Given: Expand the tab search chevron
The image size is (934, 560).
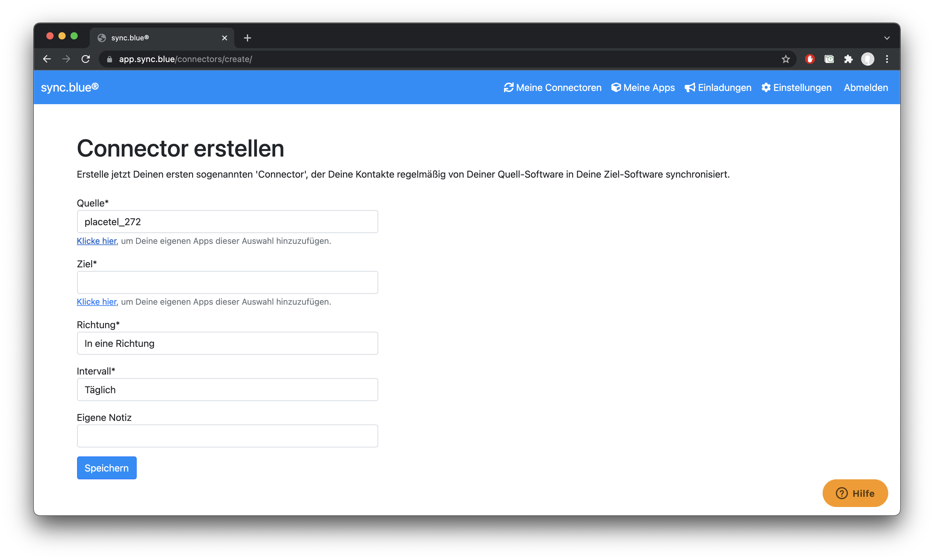Looking at the screenshot, I should click(887, 38).
